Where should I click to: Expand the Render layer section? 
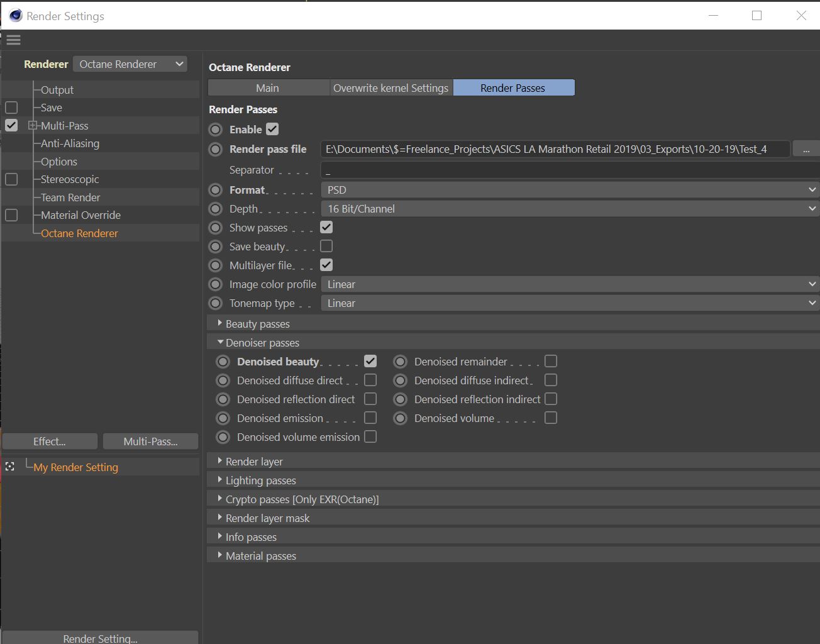219,461
